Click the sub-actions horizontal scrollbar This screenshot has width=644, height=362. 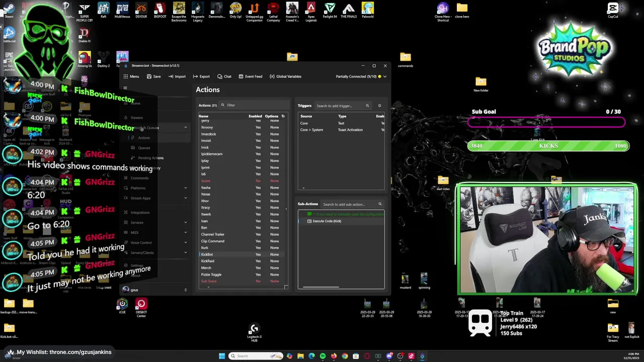coord(320,288)
